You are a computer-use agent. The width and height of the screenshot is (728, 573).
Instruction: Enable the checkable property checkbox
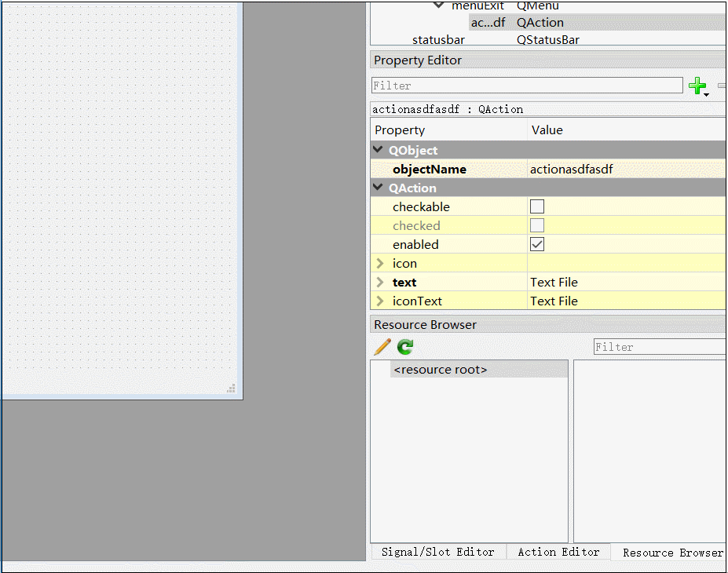coord(536,206)
